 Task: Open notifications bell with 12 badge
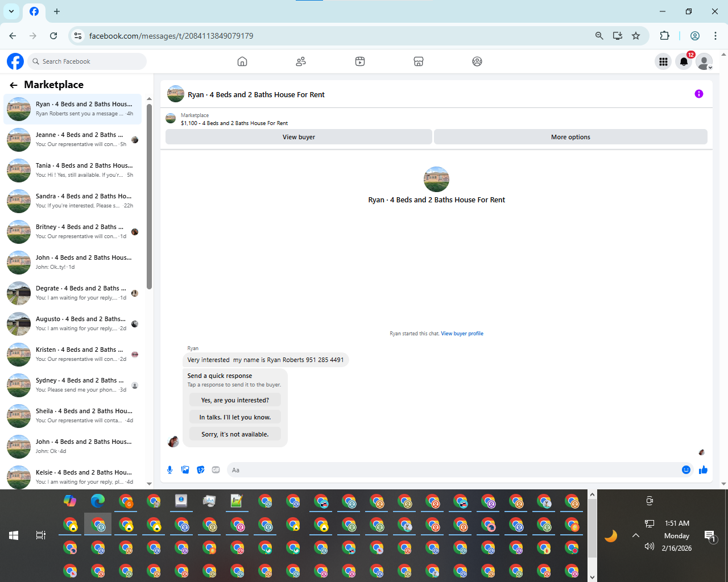pyautogui.click(x=684, y=61)
